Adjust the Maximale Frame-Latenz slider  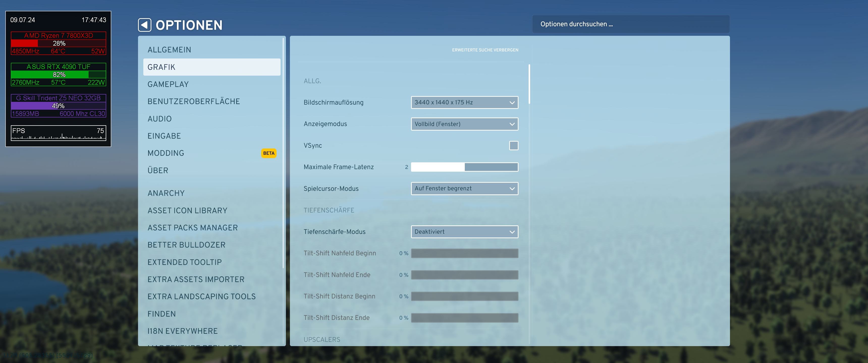tap(464, 167)
